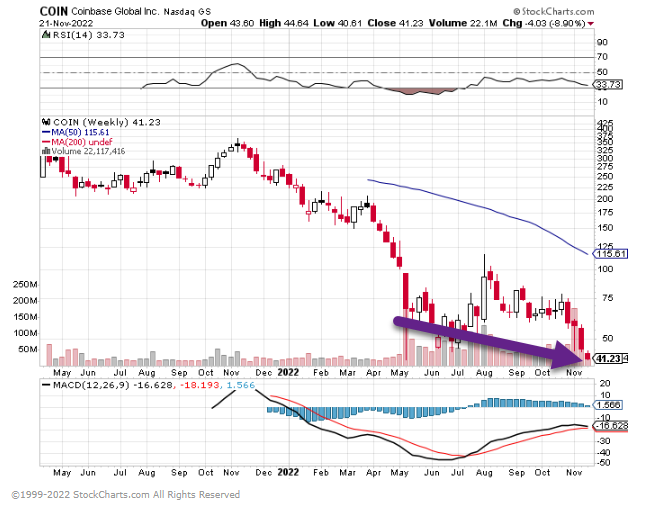Select the blue MA(50) legend line
This screenshot has width=654, height=507.
point(46,133)
